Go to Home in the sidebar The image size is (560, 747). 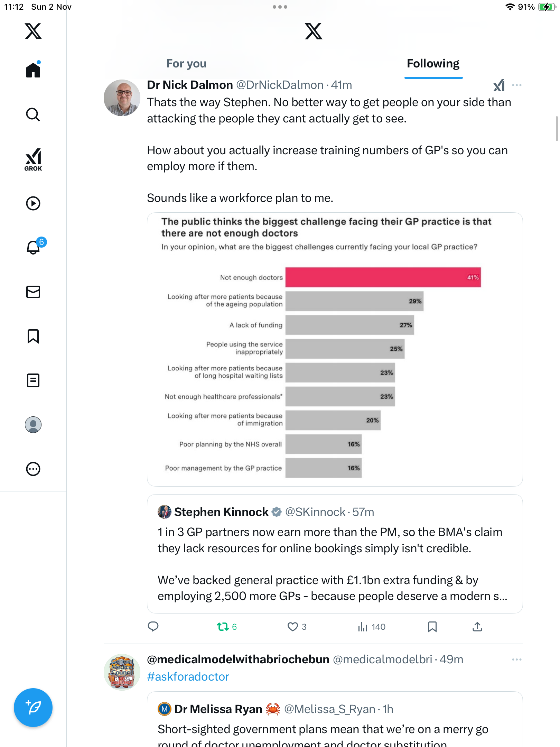tap(33, 70)
